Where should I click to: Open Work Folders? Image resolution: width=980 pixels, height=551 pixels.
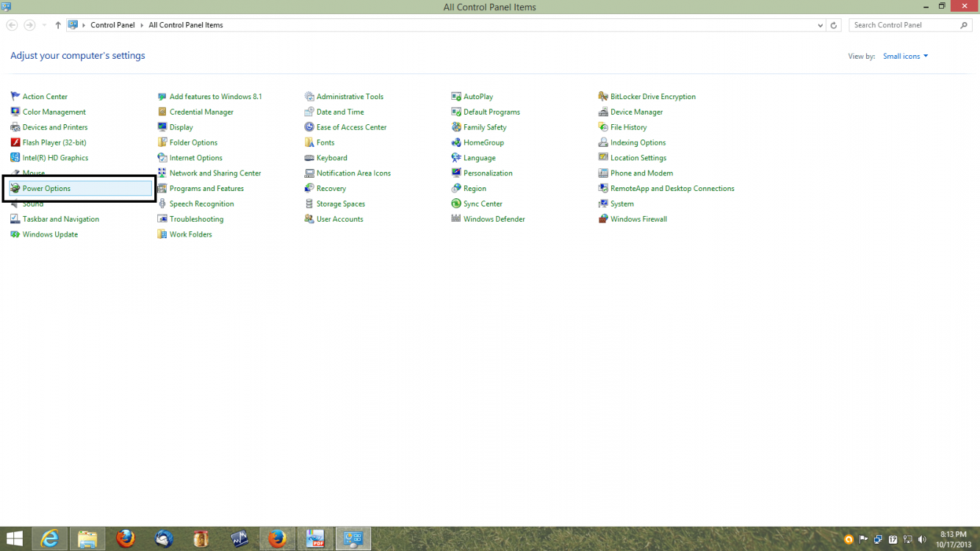click(190, 234)
